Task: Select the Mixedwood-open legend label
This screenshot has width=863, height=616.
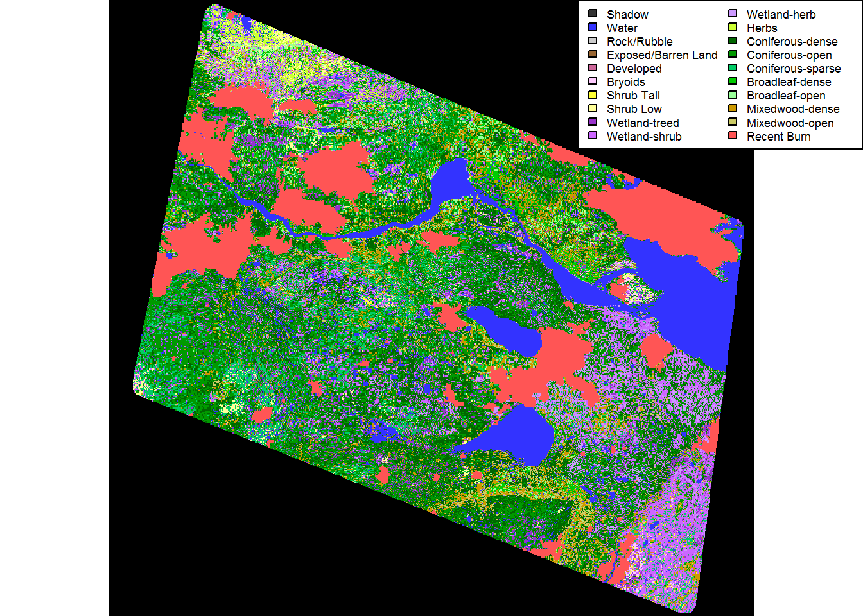Action: (790, 123)
